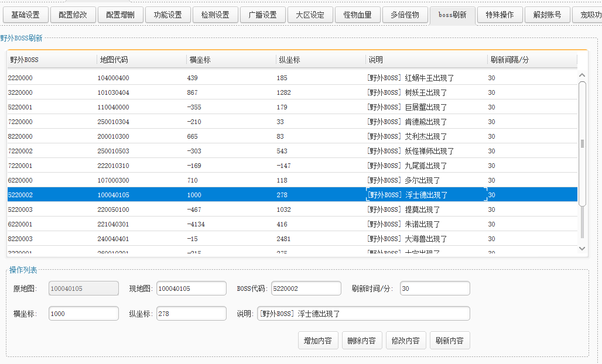Select row 8220000 艾利杰
Image resolution: width=602 pixels, height=364 pixels.
292,136
